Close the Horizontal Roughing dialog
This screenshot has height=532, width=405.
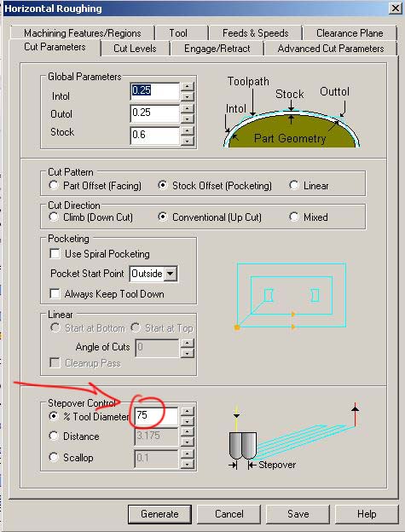click(396, 9)
